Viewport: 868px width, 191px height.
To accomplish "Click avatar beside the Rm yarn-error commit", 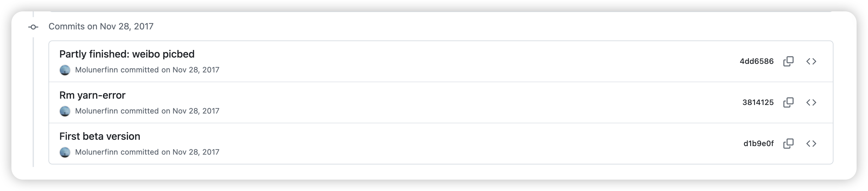I will (x=65, y=111).
